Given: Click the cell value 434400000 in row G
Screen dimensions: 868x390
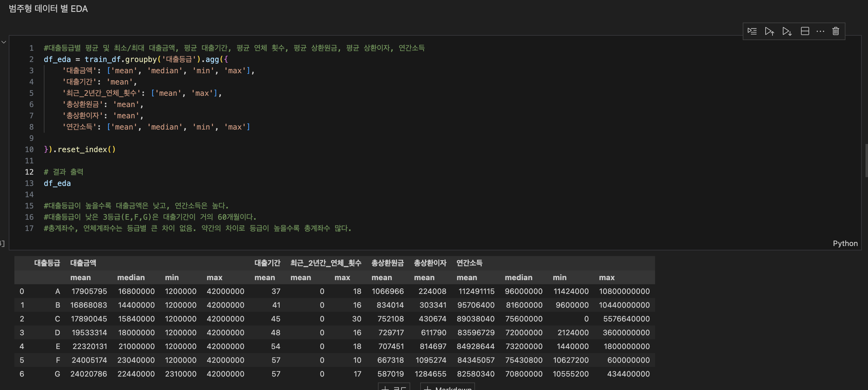Looking at the screenshot, I should (628, 374).
